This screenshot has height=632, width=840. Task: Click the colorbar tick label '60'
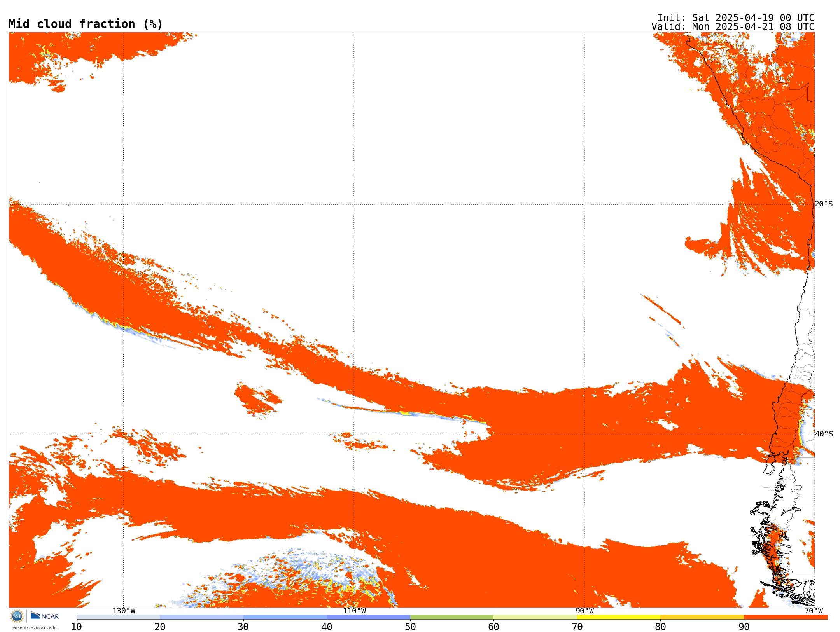(493, 627)
